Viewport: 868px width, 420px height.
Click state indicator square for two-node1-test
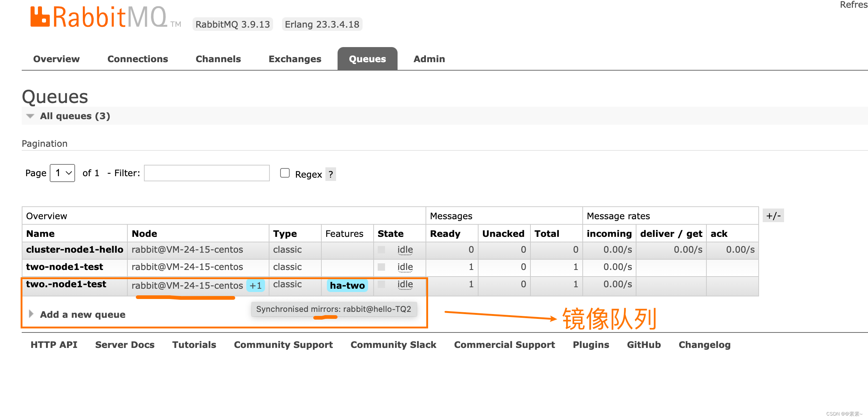(x=381, y=267)
